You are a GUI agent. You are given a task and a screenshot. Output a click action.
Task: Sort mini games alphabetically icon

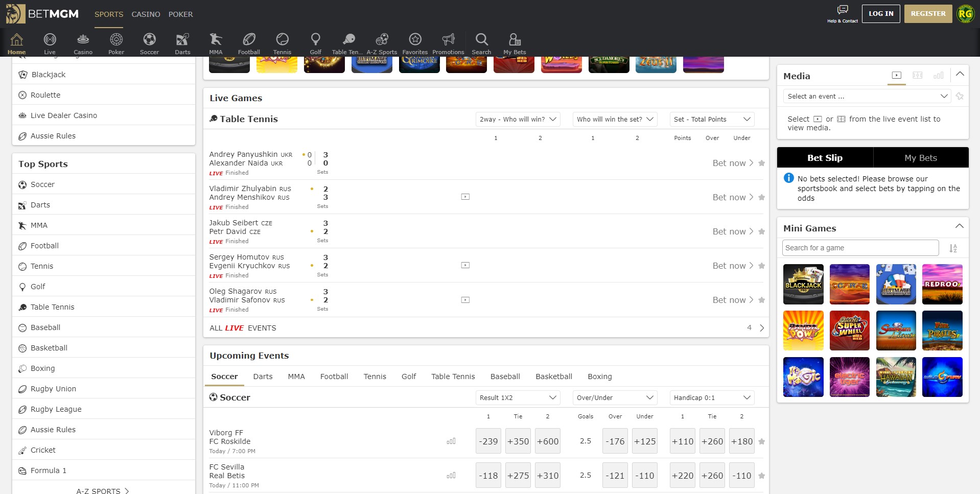(x=953, y=248)
